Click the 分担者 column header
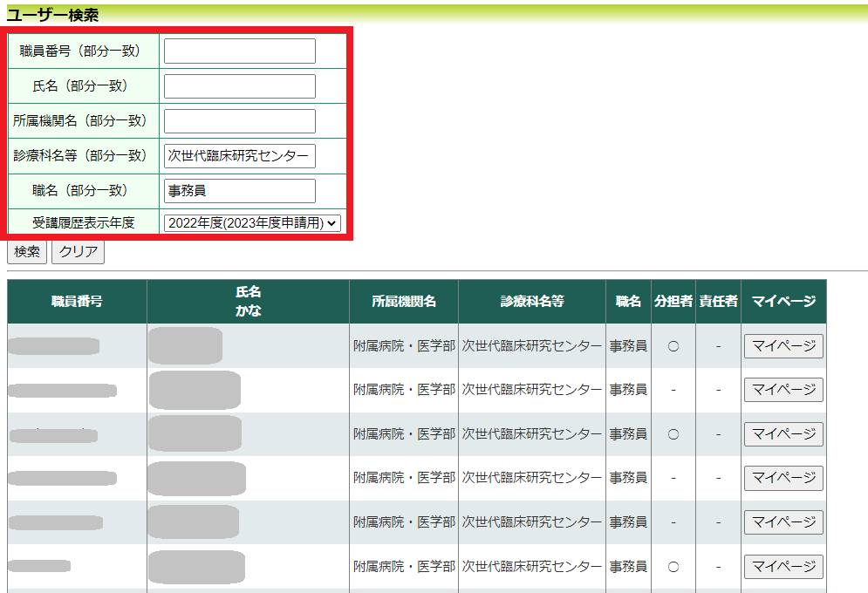 pos(673,302)
